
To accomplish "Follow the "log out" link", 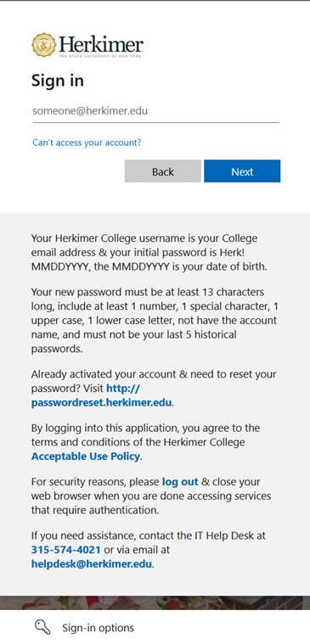I will 180,481.
